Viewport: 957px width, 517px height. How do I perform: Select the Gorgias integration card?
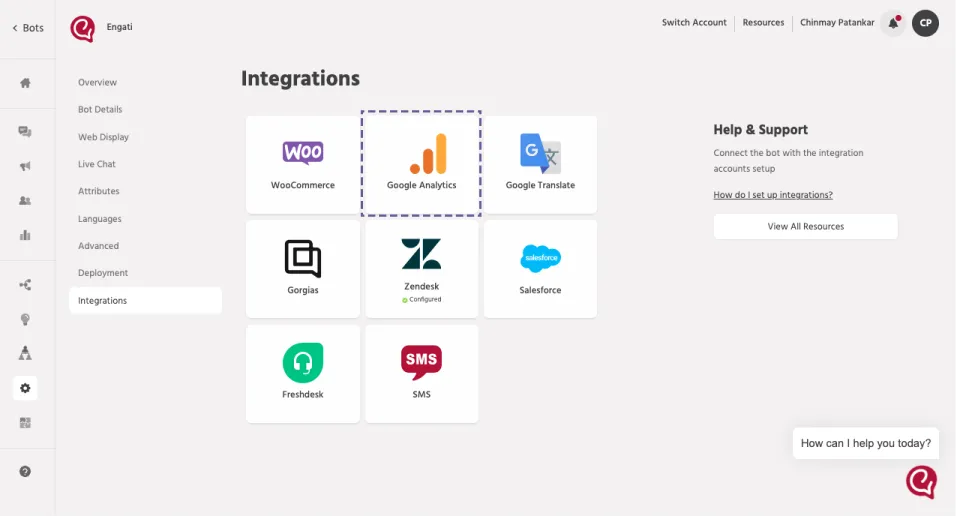(x=303, y=269)
